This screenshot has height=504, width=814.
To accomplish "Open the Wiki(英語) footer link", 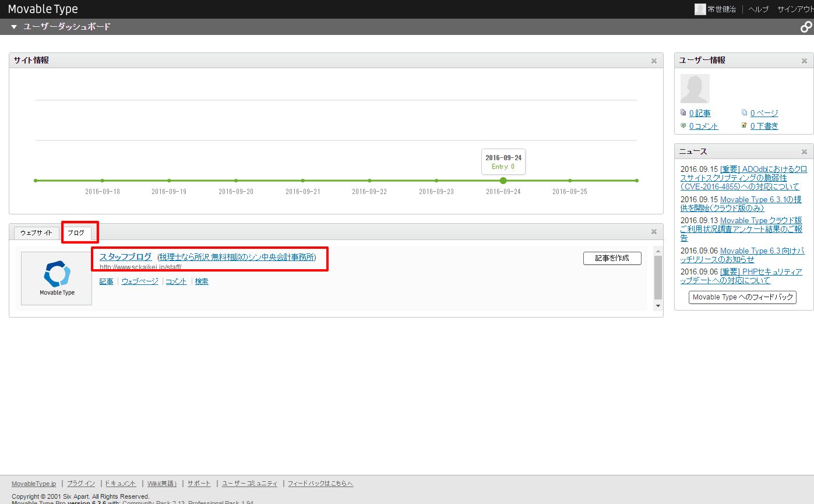I will point(162,484).
